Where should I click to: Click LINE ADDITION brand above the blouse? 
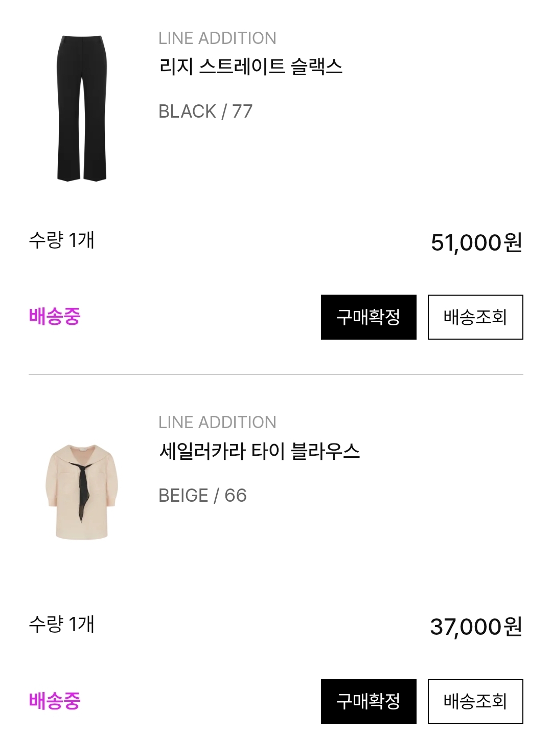[217, 423]
